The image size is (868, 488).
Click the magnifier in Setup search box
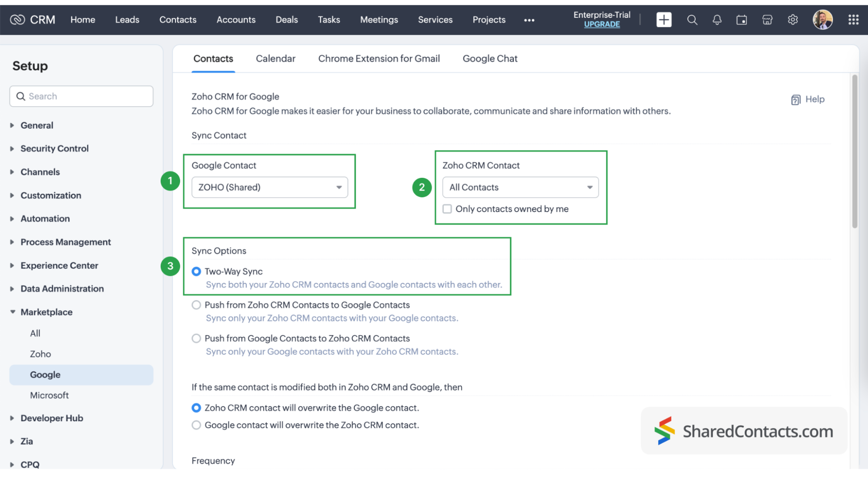(x=20, y=96)
